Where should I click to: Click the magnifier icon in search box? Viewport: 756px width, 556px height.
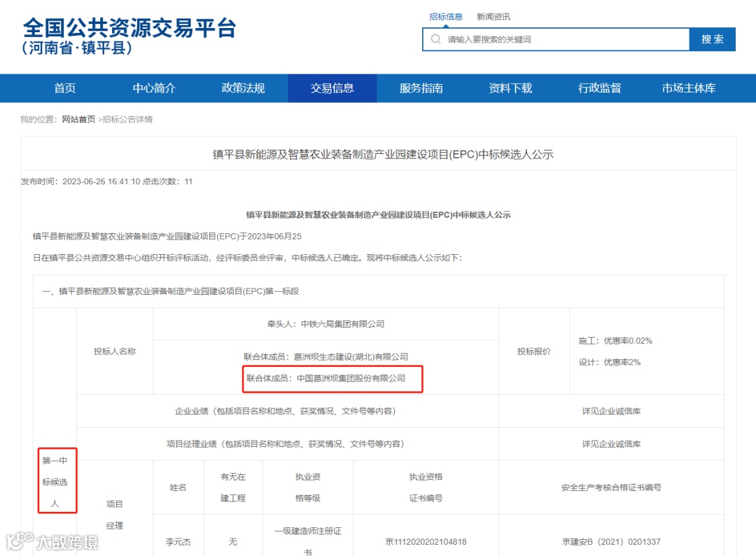point(435,39)
